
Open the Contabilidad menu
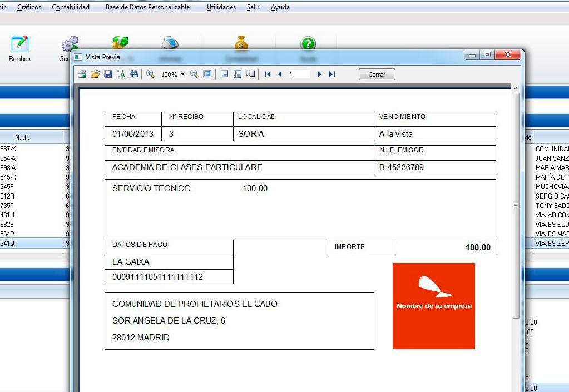click(x=71, y=7)
